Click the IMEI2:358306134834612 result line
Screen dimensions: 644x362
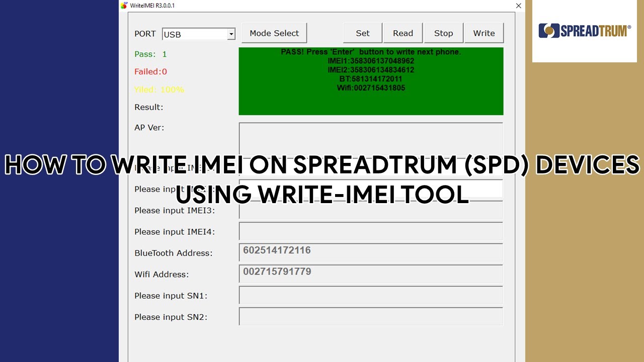pos(371,70)
